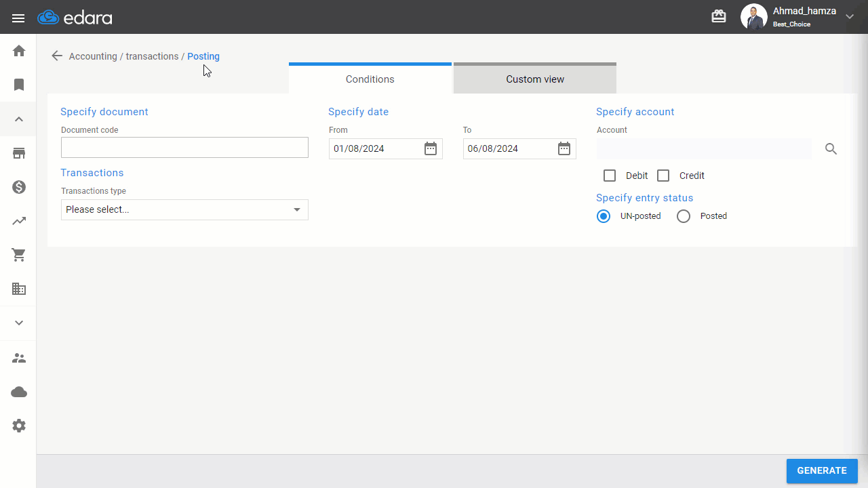Go to Home in sidebar
This screenshot has height=488, width=868.
tap(19, 51)
